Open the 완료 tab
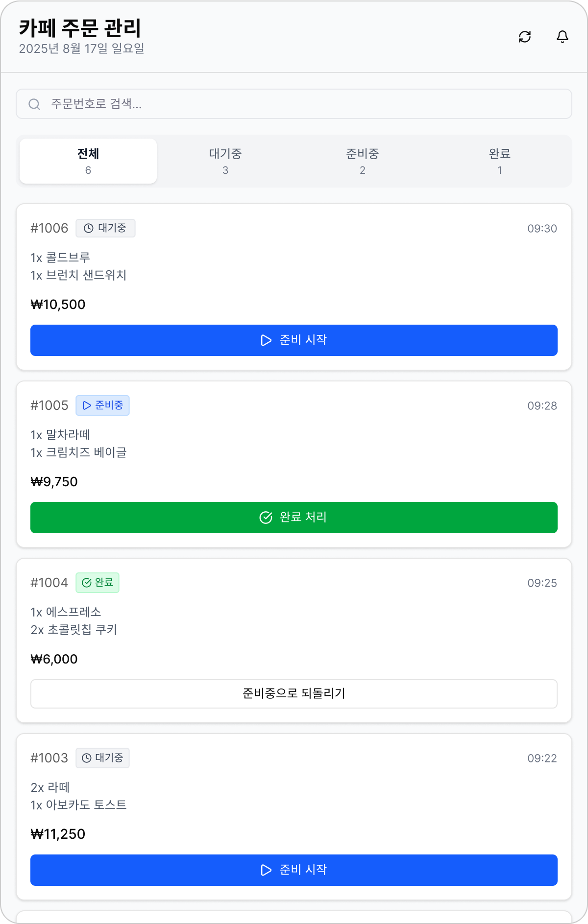 tap(500, 161)
